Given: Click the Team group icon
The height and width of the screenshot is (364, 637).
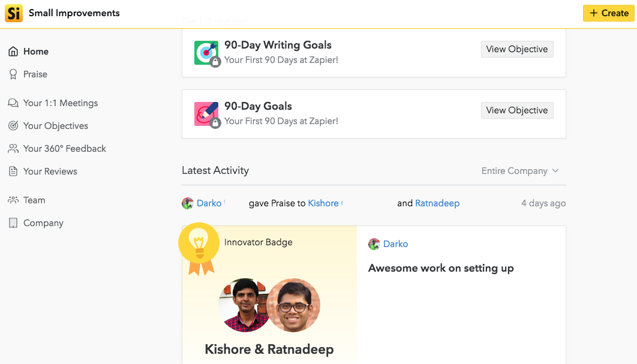Looking at the screenshot, I should click(13, 200).
